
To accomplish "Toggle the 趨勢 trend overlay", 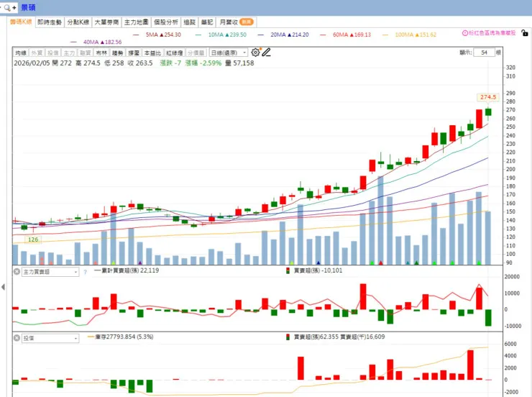I will coord(117,53).
